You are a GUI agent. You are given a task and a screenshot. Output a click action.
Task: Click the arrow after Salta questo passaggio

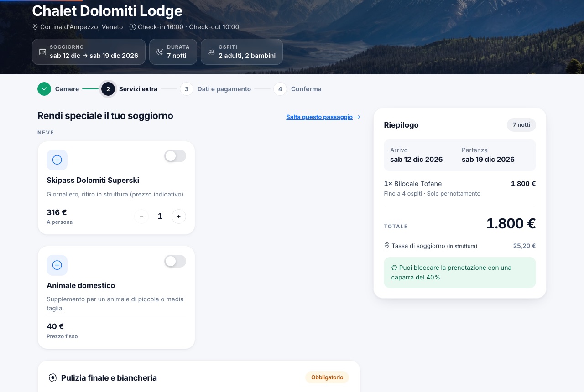click(x=358, y=117)
